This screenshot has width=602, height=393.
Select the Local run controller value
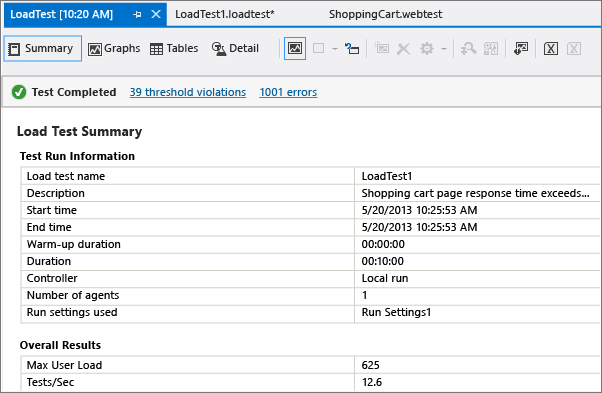tap(385, 278)
